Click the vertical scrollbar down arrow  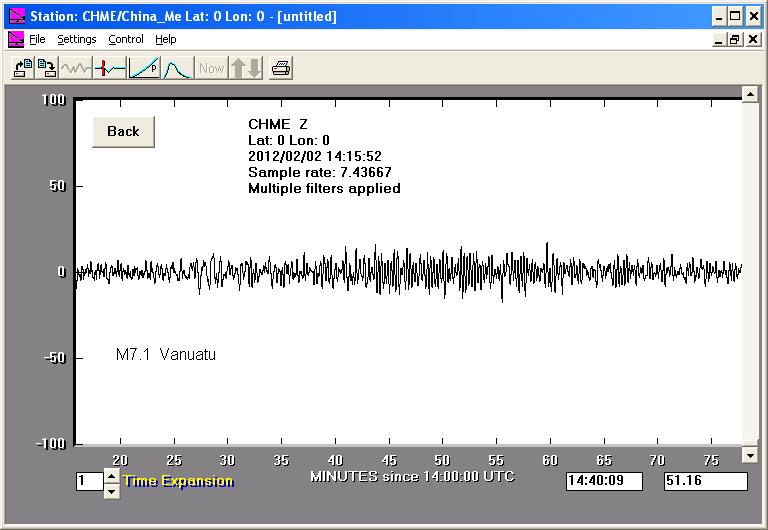[x=750, y=456]
